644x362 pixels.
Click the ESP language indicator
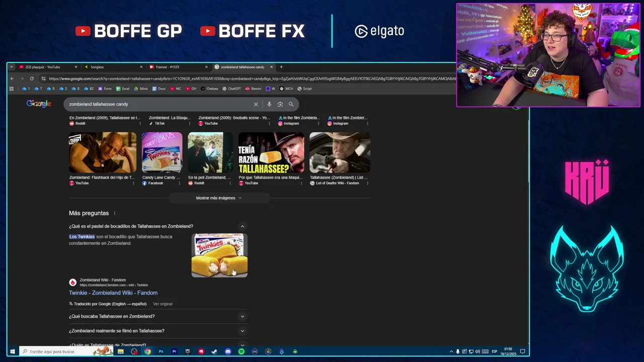[x=494, y=351]
